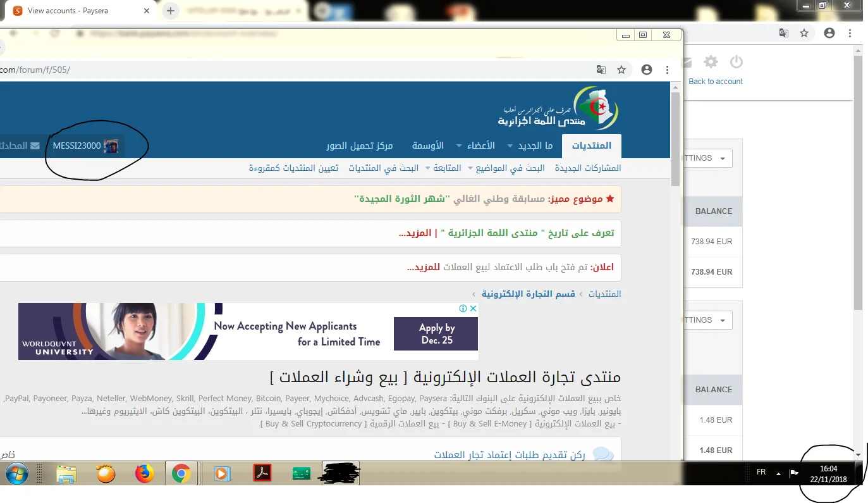Expand the الأعضاء members dropdown arrow
This screenshot has width=868, height=503.
(459, 146)
